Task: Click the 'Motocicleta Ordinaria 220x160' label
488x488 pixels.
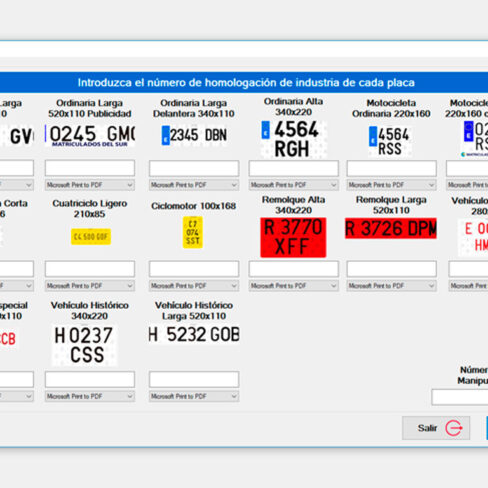Action: (x=391, y=108)
